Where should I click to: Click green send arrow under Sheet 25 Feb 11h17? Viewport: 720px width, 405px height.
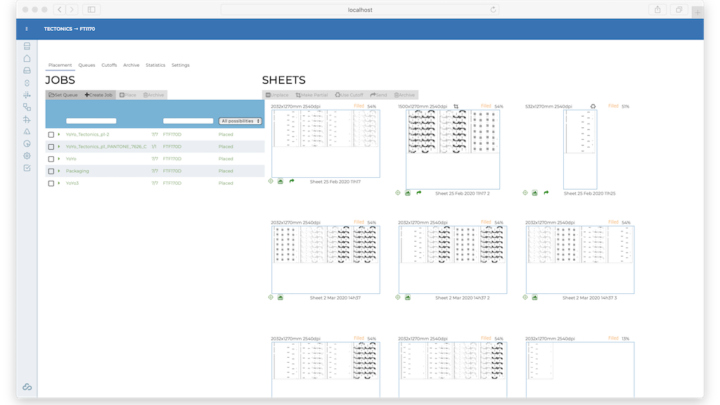pos(292,181)
